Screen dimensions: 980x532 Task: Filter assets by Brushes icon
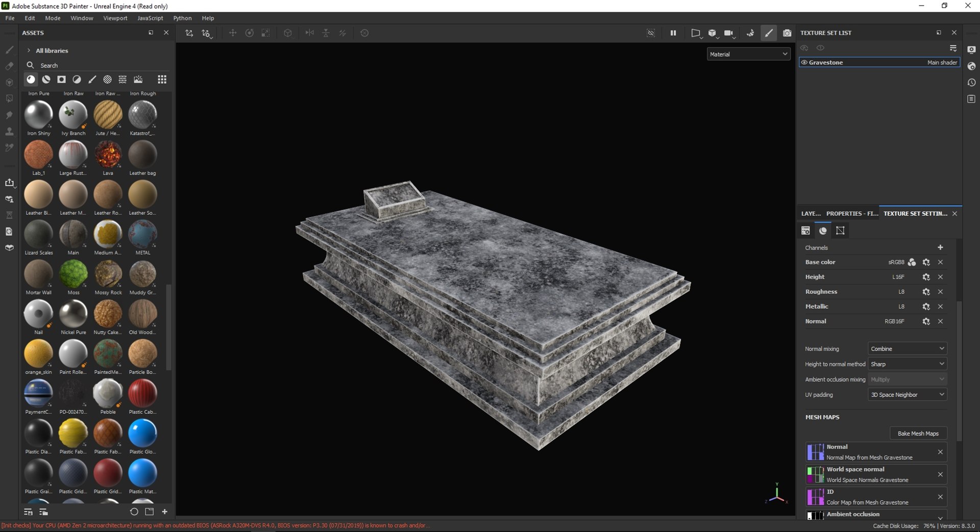(92, 80)
